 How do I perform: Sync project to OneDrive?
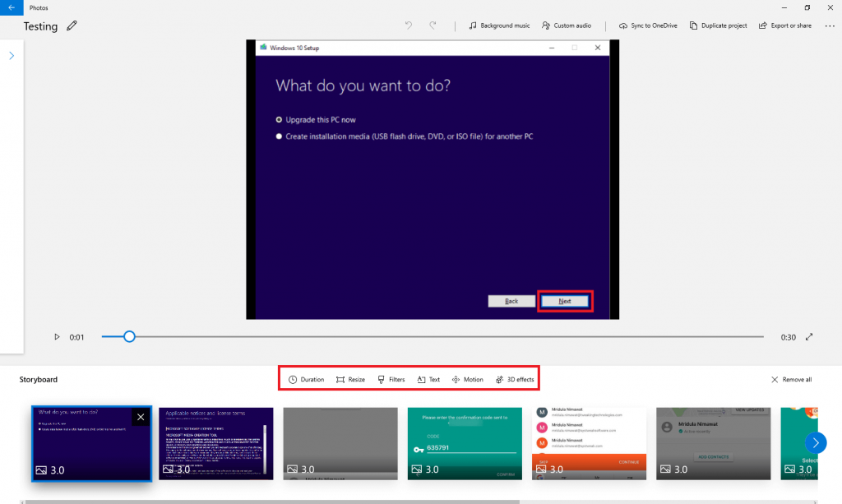tap(648, 25)
